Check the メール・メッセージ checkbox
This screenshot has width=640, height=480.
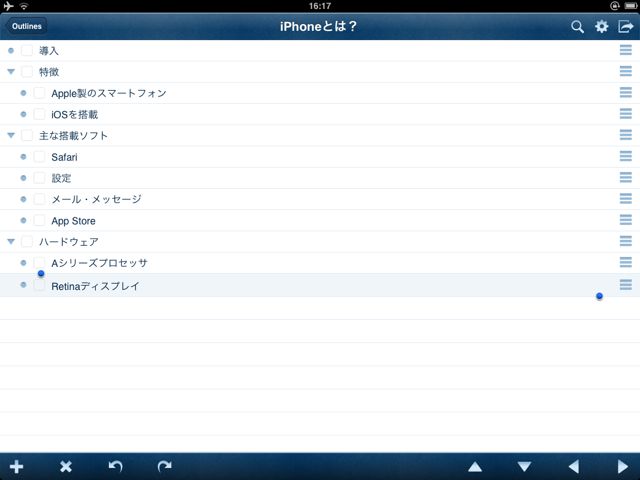[39, 199]
